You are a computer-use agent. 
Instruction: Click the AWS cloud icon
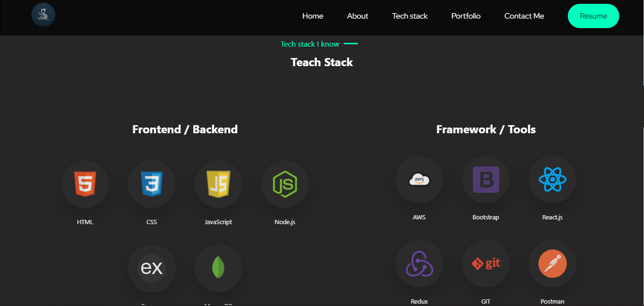coord(419,180)
